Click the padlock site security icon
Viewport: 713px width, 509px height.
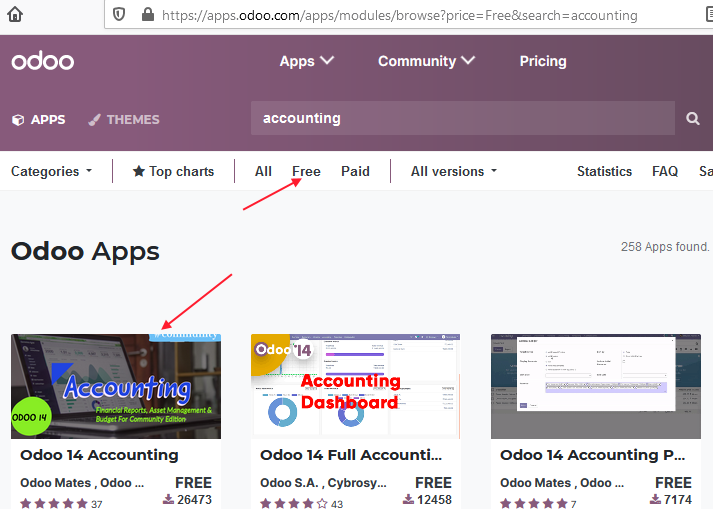tap(148, 14)
